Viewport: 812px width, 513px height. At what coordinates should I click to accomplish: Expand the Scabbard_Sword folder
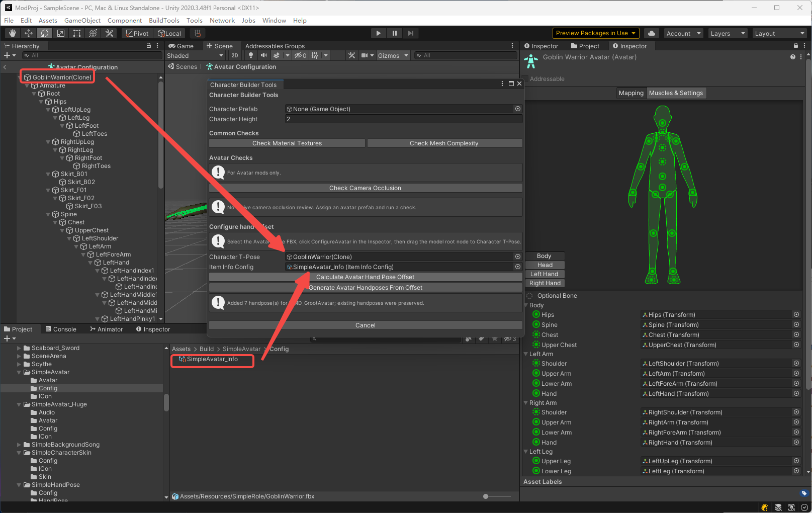point(19,348)
